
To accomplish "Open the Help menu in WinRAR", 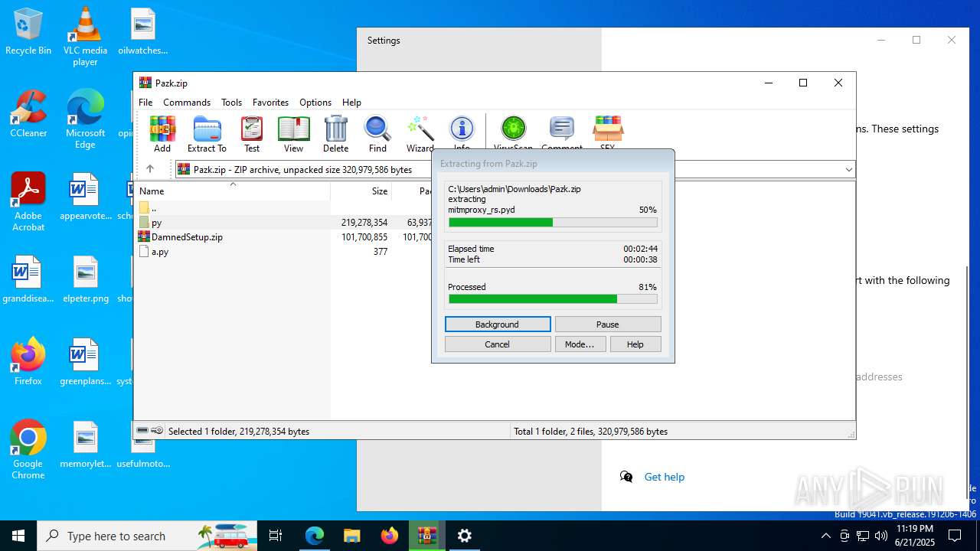I will coord(351,102).
